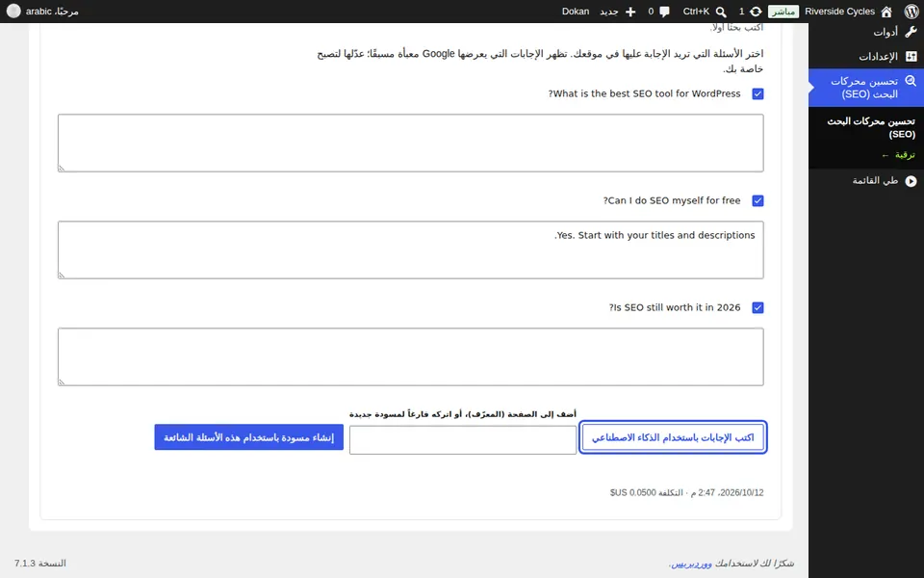Click the home icon beside Riverside Cycles
This screenshot has width=924, height=578.
[x=886, y=12]
